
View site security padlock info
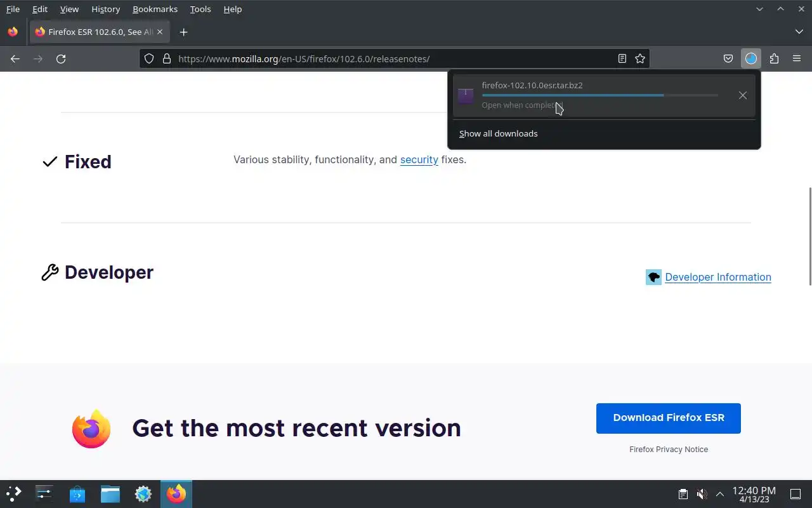(x=167, y=58)
